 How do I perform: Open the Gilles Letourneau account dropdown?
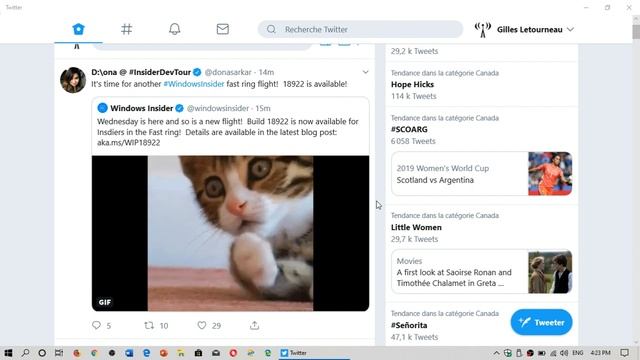pyautogui.click(x=535, y=29)
